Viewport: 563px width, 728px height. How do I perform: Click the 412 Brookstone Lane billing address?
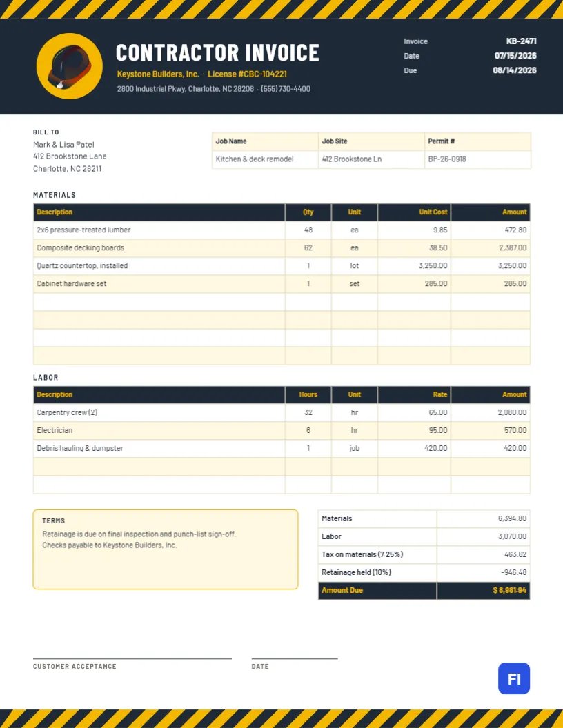[70, 156]
